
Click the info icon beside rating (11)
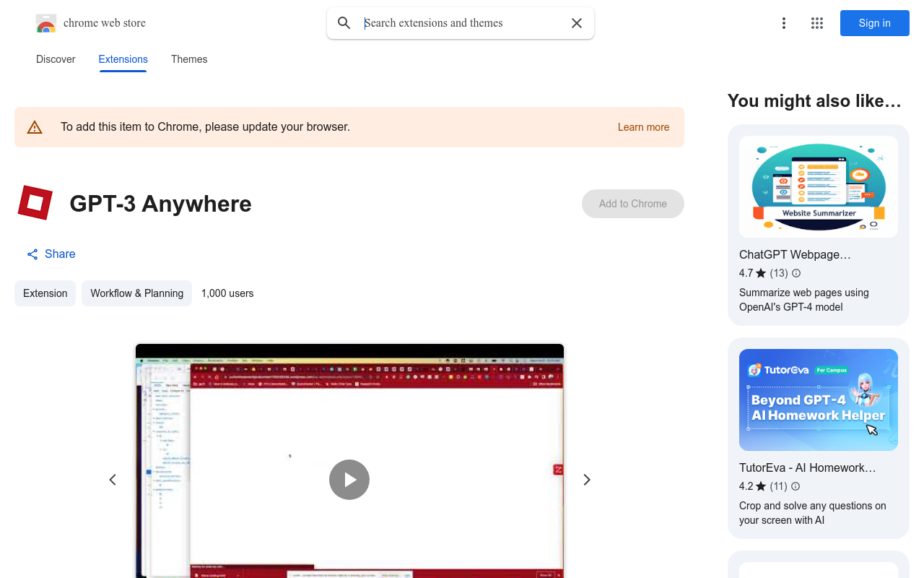[796, 486]
